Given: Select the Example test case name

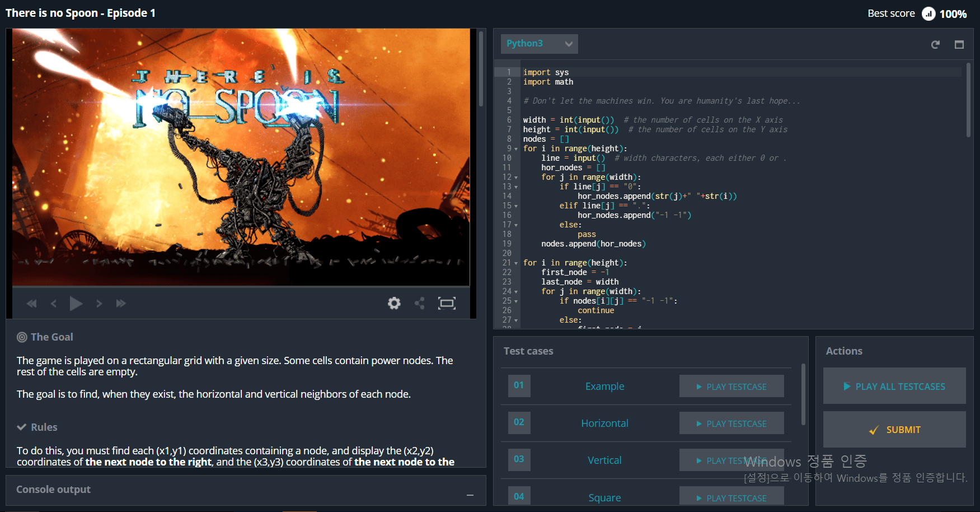Looking at the screenshot, I should click(604, 387).
